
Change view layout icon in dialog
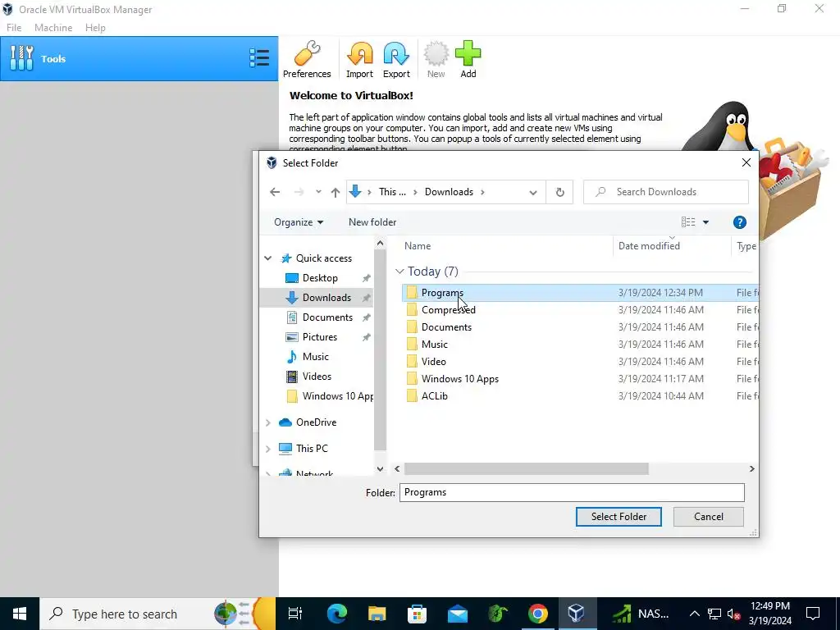click(x=688, y=221)
